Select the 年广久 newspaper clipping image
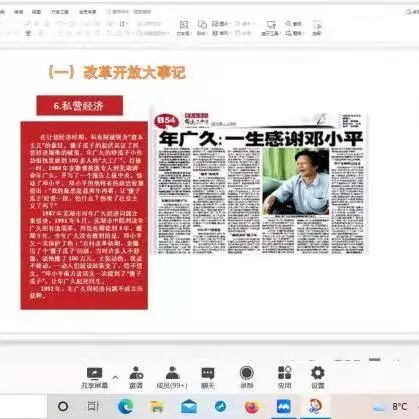 click(x=260, y=183)
